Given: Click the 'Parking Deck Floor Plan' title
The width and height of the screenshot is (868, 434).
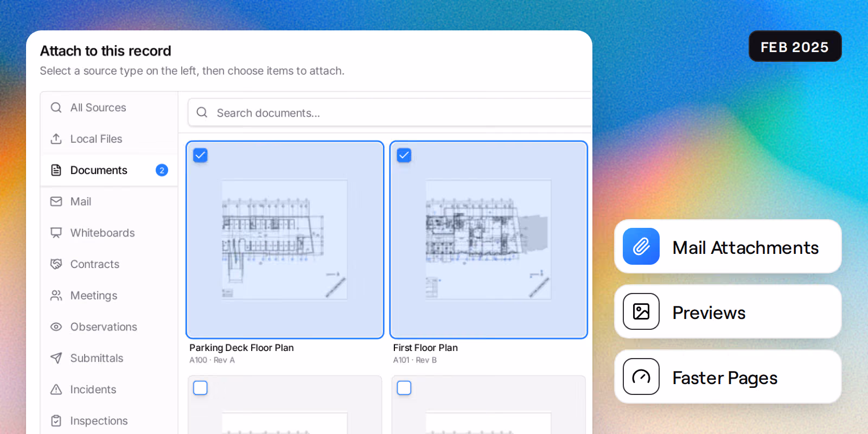Looking at the screenshot, I should tap(241, 348).
